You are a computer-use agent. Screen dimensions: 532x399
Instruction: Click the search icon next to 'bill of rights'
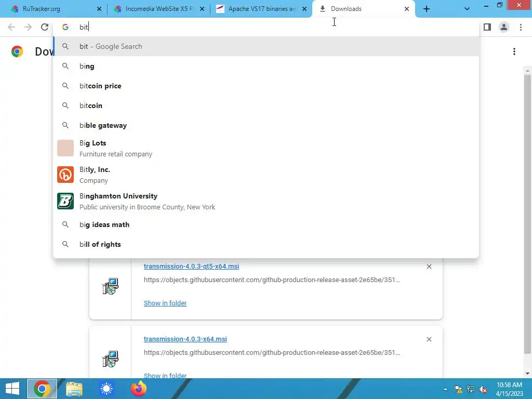65,244
